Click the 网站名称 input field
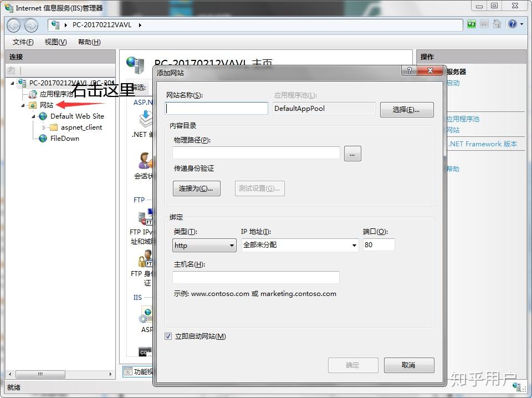The image size is (532, 398). pyautogui.click(x=217, y=109)
